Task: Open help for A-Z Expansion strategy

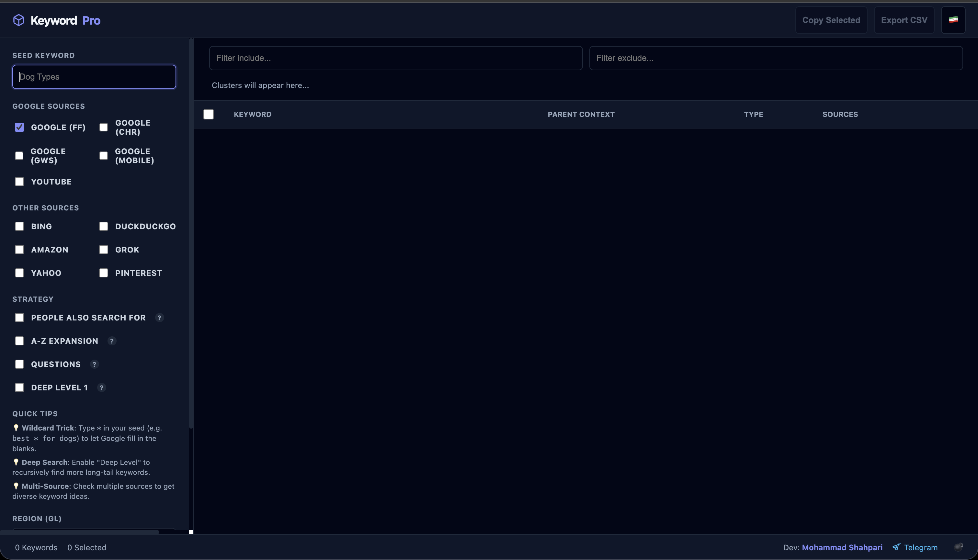Action: (x=112, y=341)
